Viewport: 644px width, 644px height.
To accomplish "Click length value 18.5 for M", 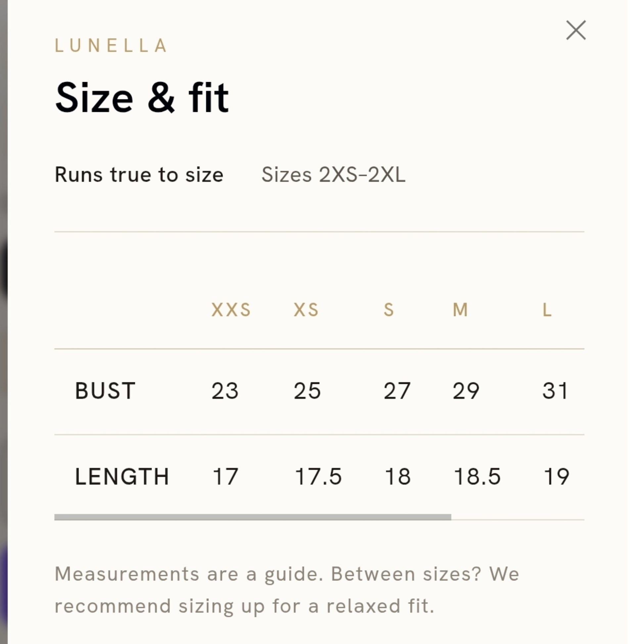I will [x=477, y=476].
